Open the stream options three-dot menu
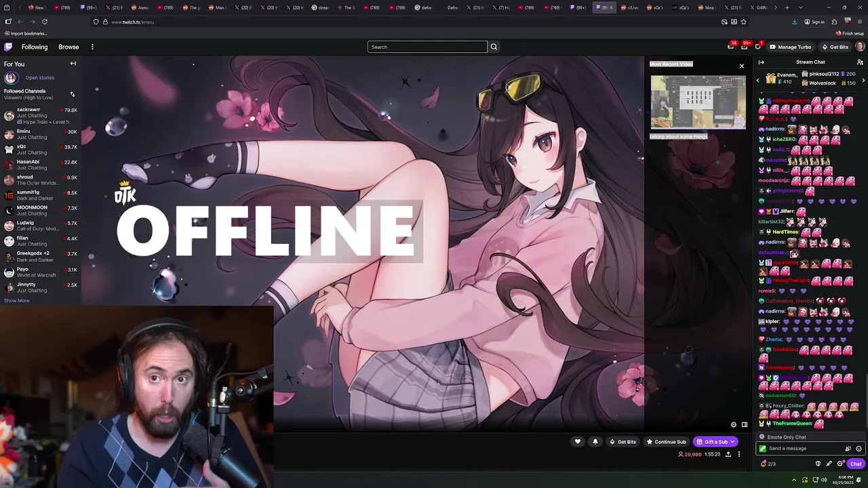The width and height of the screenshot is (868, 488). coord(739,454)
